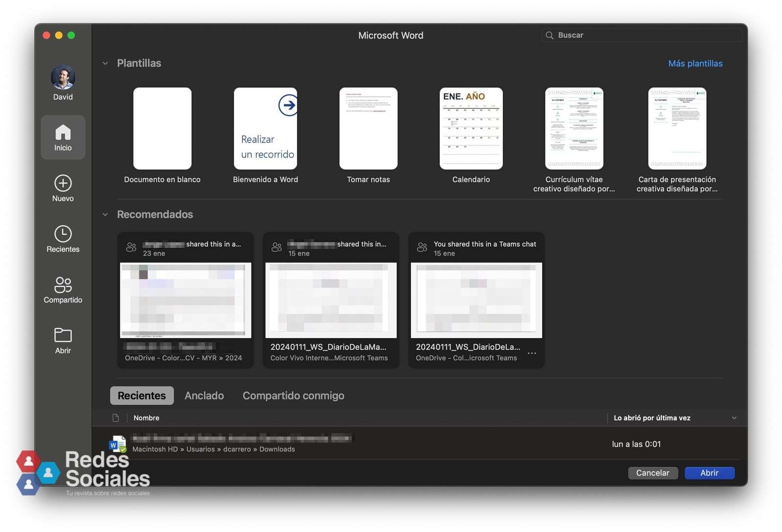Click the OneDrive - Color...CV - MYR » 2024 path
Viewport: 782px width, 532px height.
[x=183, y=358]
